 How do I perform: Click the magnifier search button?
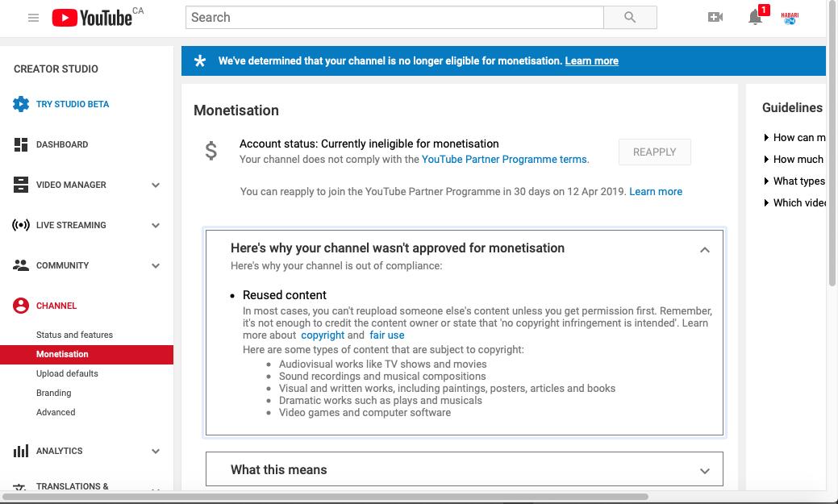(x=630, y=17)
